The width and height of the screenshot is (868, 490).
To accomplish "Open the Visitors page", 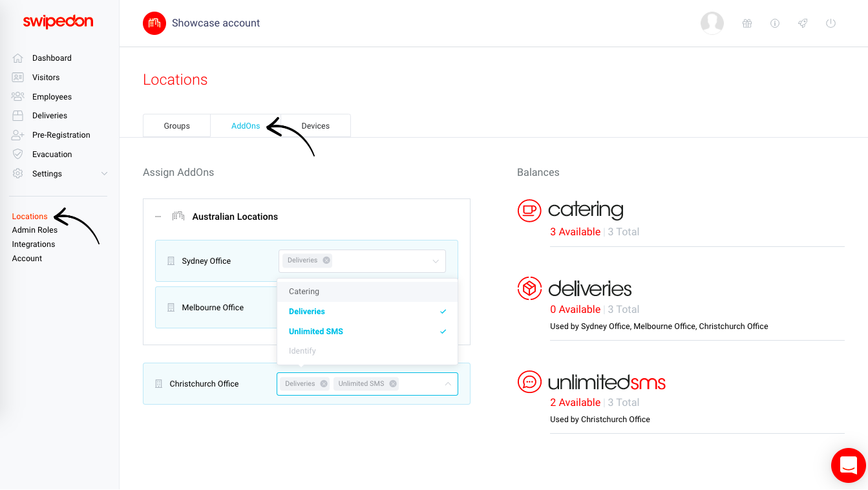I will (x=46, y=78).
